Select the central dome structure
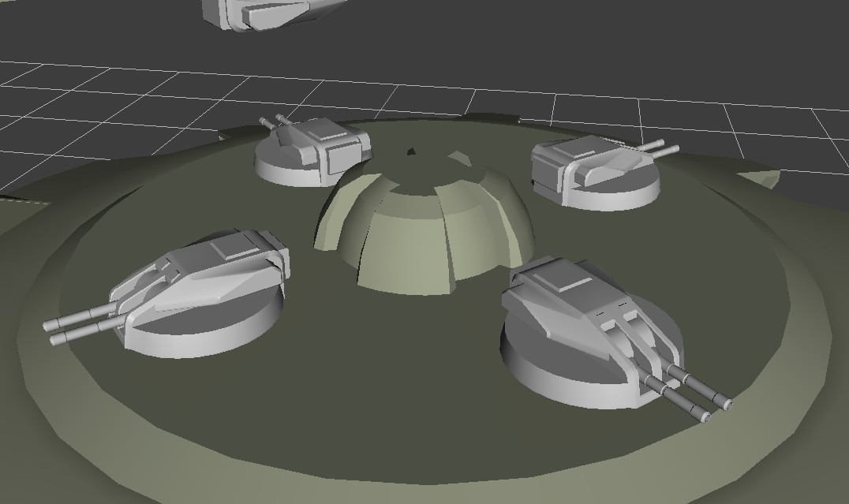The width and height of the screenshot is (849, 504). [x=425, y=220]
